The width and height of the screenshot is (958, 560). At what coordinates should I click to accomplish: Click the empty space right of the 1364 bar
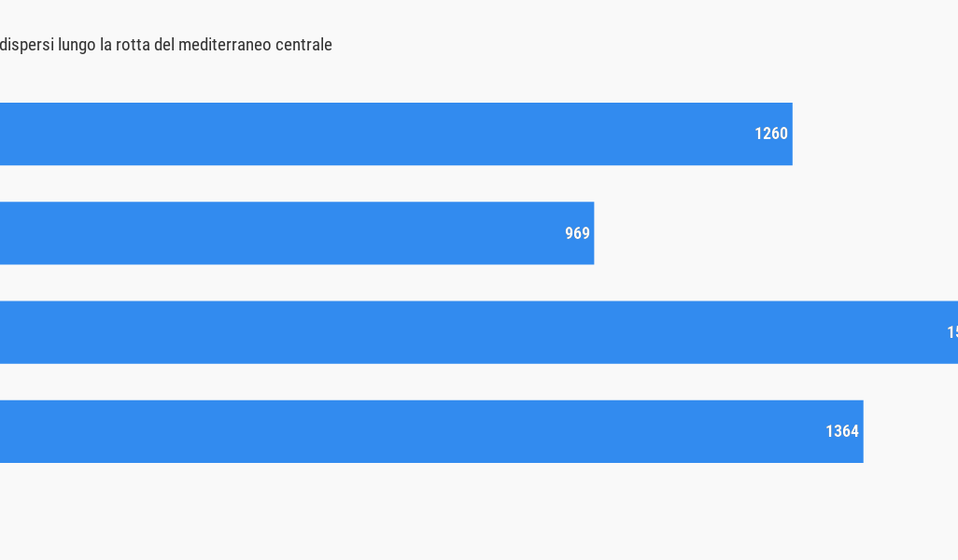point(910,432)
